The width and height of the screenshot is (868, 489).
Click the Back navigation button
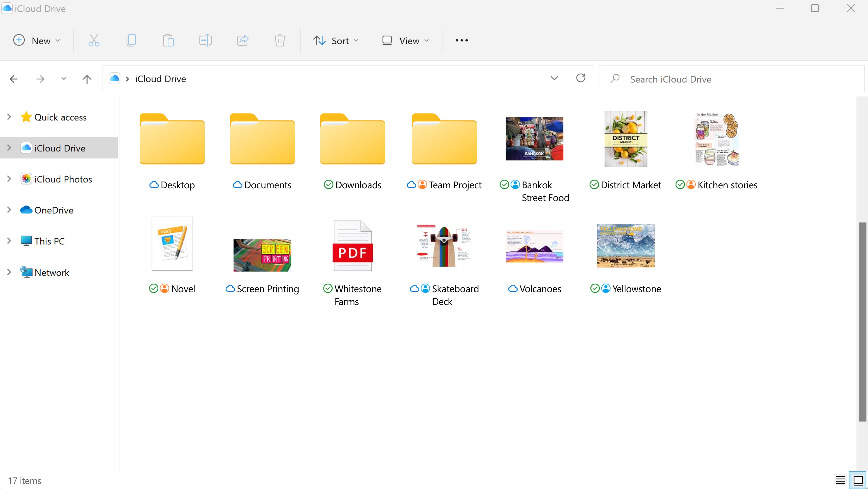14,79
